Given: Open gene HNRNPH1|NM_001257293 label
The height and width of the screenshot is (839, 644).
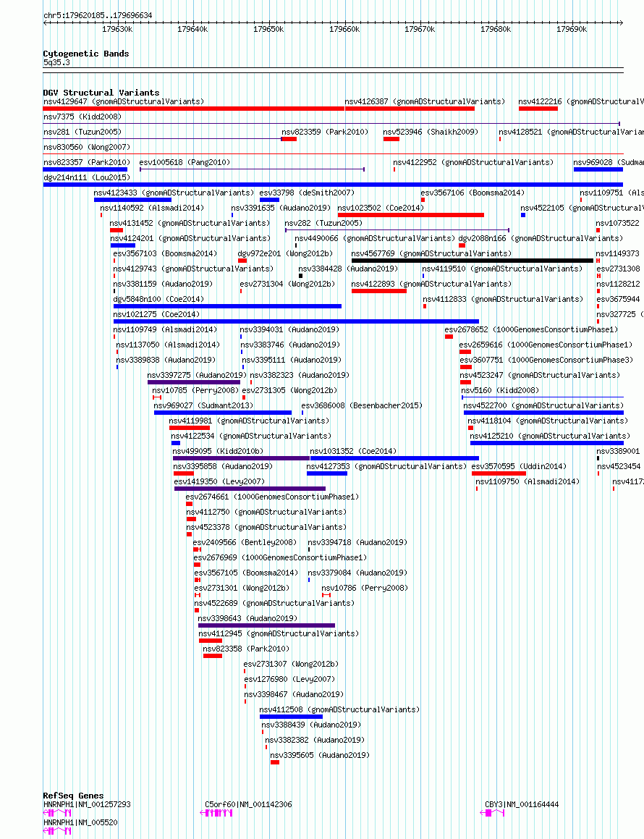Looking at the screenshot, I should point(87,805).
